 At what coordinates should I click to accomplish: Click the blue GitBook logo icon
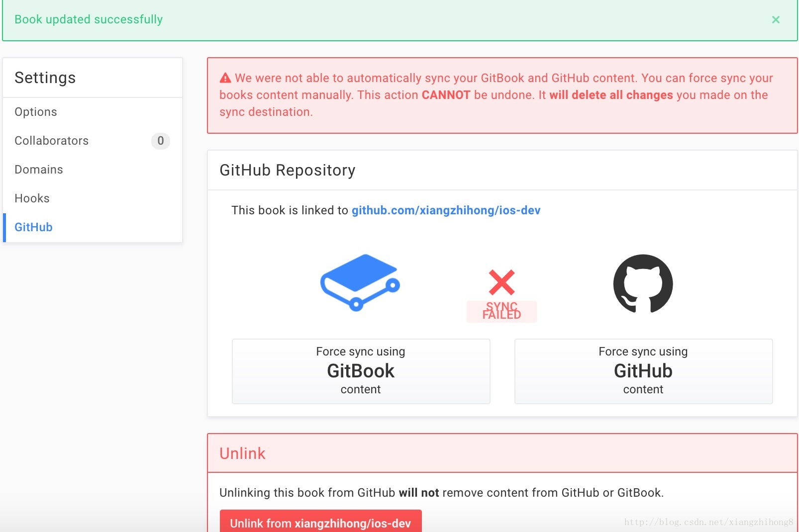pyautogui.click(x=360, y=282)
